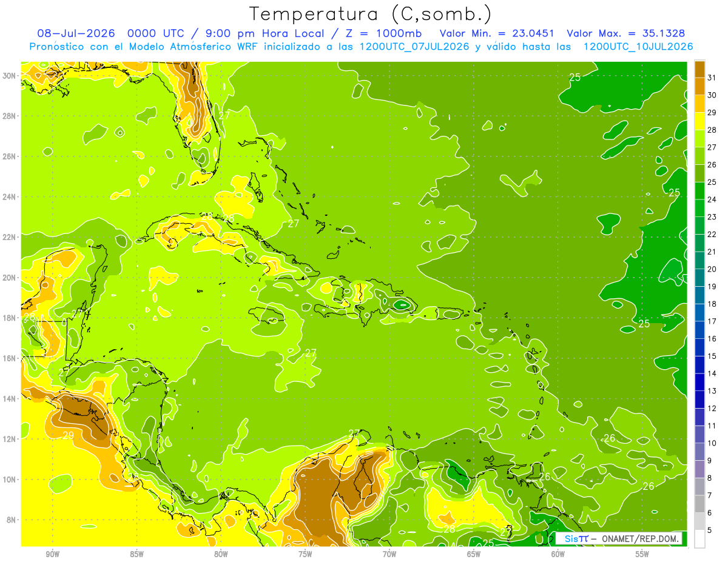Pick the teal legend band between 19 and 20
The image size is (728, 562).
pyautogui.click(x=699, y=278)
